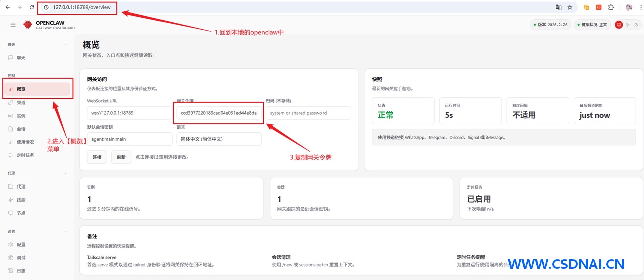
Task: Bookmark this page with the star icon
Action: point(570,8)
